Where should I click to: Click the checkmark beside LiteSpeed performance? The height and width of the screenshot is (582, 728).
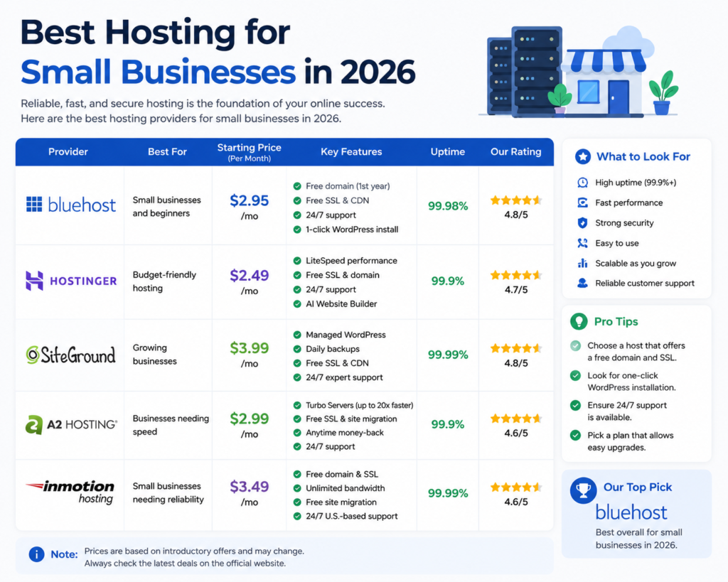click(297, 261)
